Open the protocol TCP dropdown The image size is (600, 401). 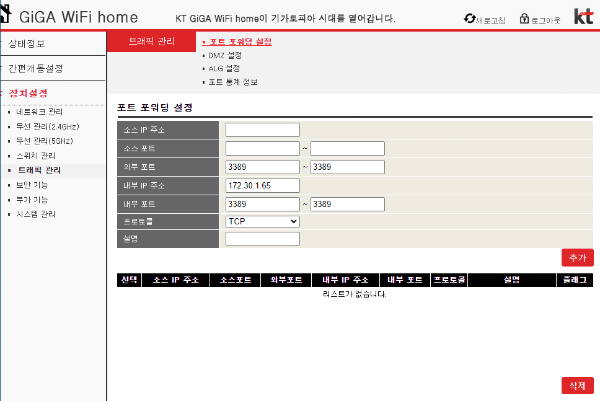[262, 221]
